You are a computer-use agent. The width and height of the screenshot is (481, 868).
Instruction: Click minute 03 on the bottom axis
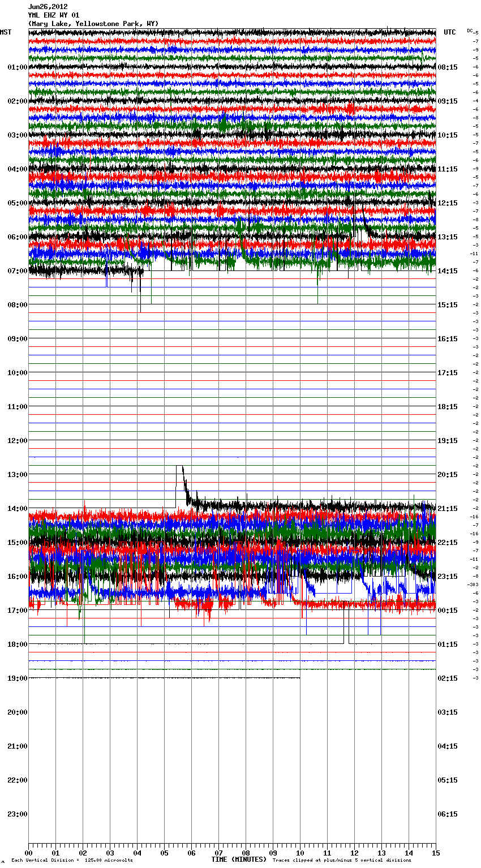(x=110, y=853)
